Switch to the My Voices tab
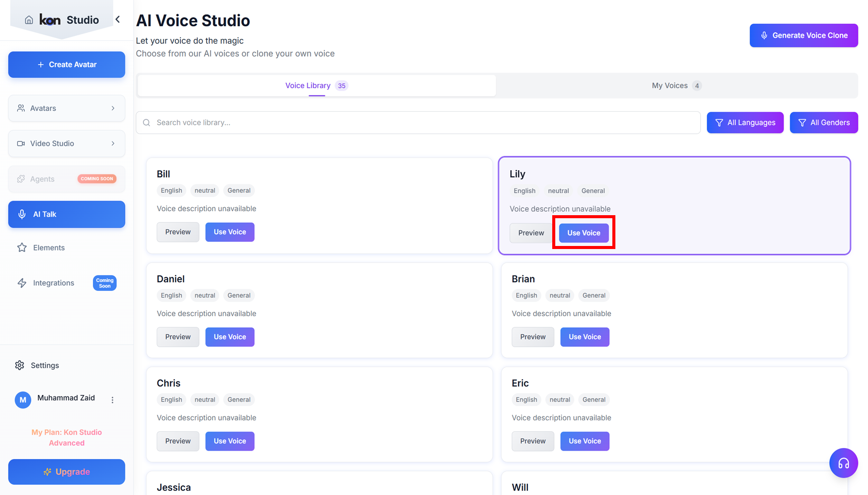This screenshot has height=495, width=868. (x=676, y=85)
